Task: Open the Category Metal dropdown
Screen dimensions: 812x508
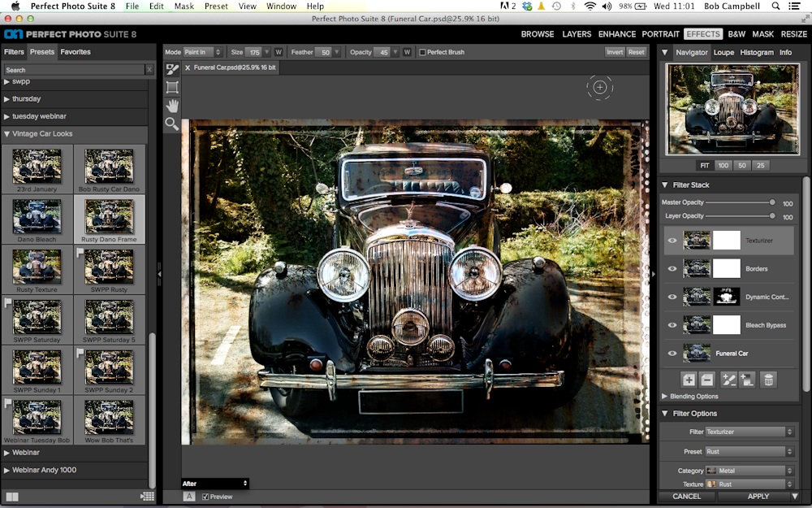Action: pyautogui.click(x=749, y=471)
